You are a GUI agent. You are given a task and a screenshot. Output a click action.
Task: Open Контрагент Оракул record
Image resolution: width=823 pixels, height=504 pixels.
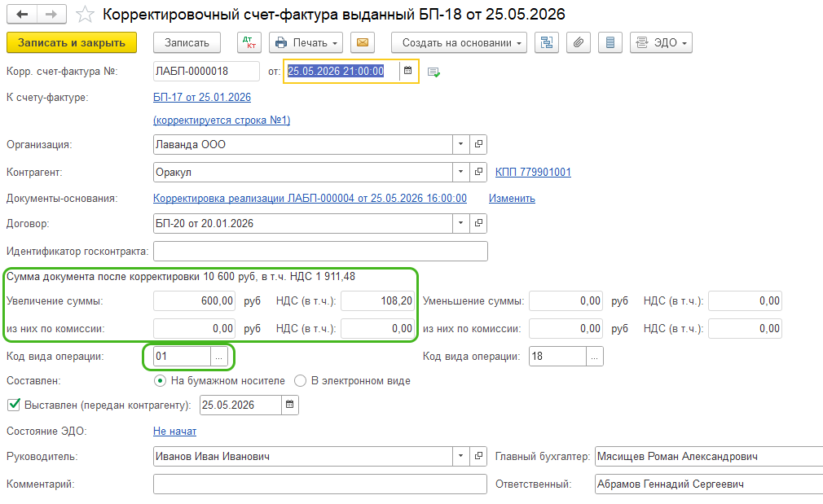point(478,172)
